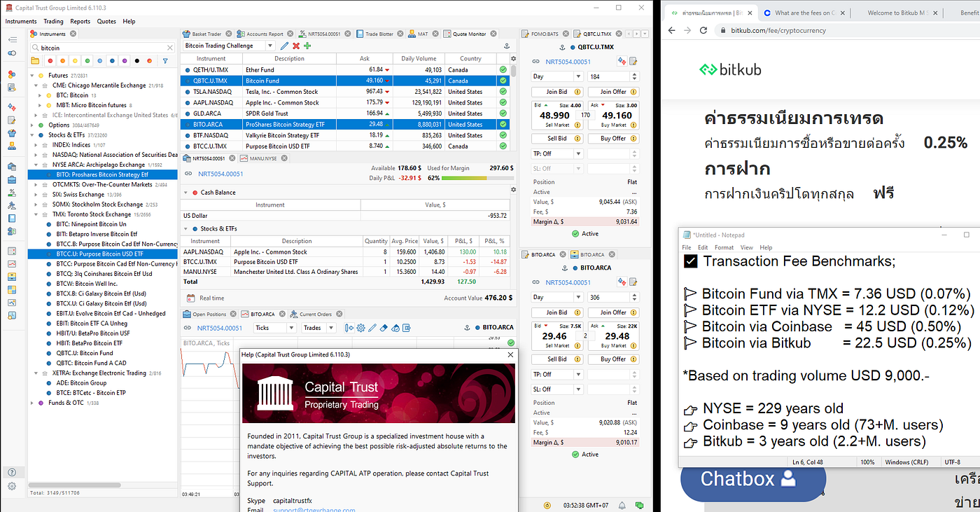The width and height of the screenshot is (980, 512).
Task: Click Join Bid in QBTC.U.TMX panel
Action: [557, 92]
